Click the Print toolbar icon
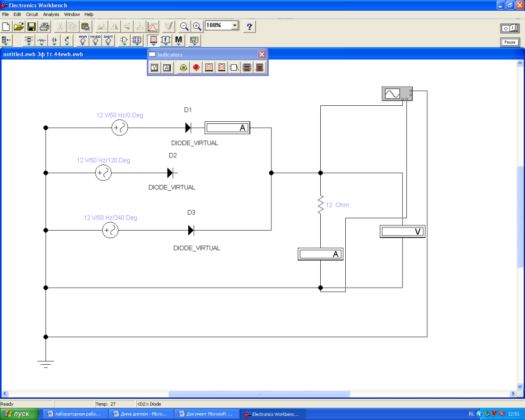 [x=45, y=26]
